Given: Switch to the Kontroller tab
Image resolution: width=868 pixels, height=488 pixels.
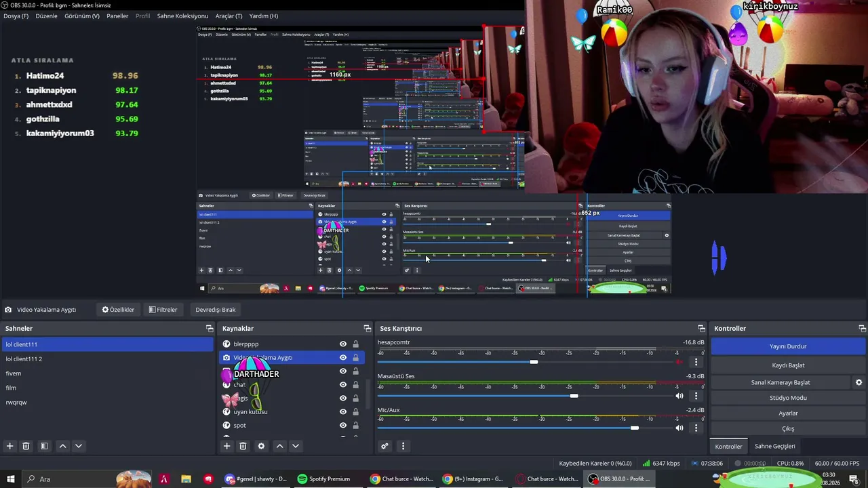Looking at the screenshot, I should [x=729, y=447].
